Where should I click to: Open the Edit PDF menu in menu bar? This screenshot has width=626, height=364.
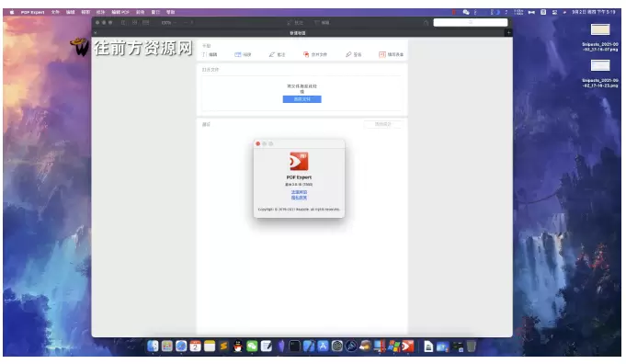pos(120,12)
